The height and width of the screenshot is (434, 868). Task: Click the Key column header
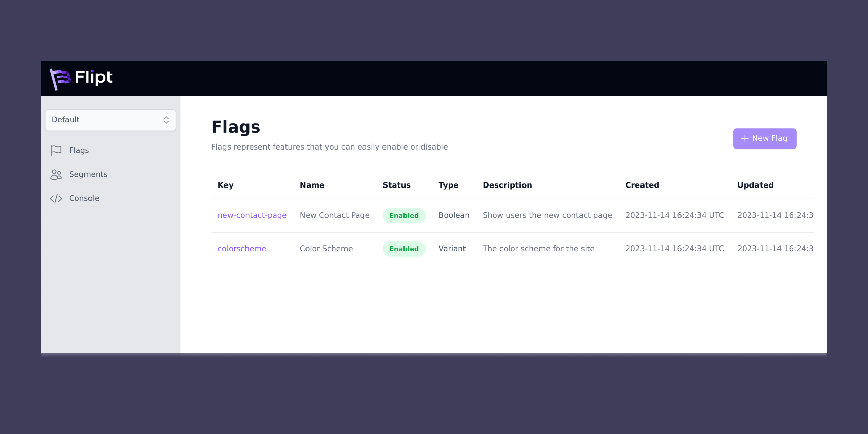(225, 185)
